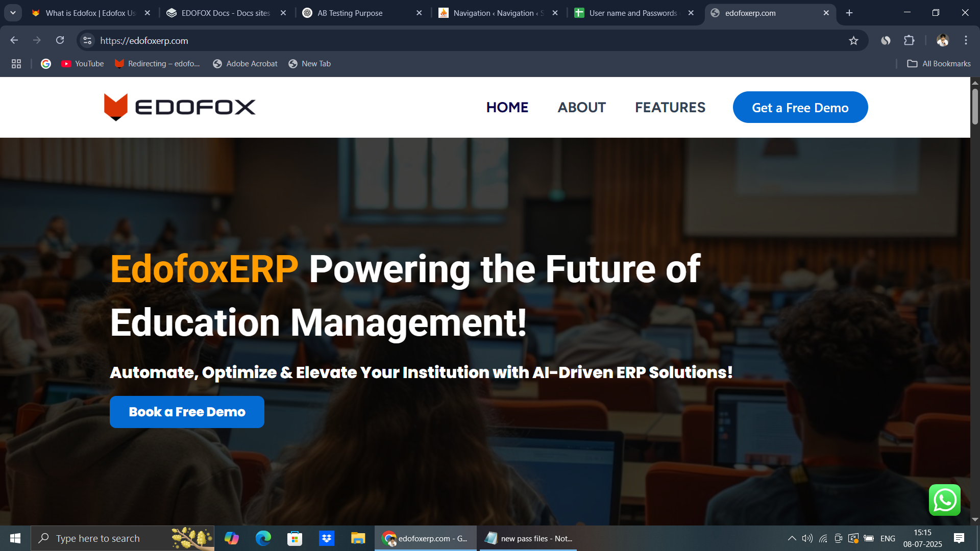Viewport: 980px width, 551px height.
Task: Bookmark this page with star icon
Action: pos(853,41)
